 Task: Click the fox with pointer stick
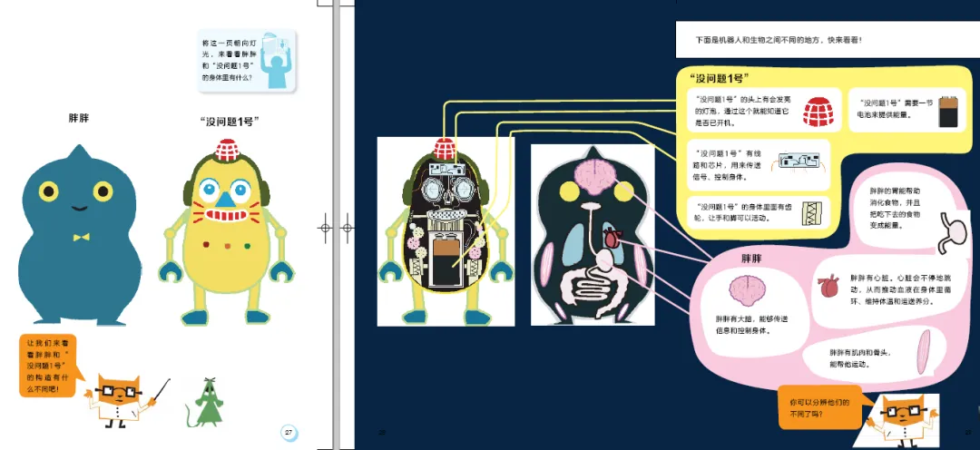[x=125, y=401]
